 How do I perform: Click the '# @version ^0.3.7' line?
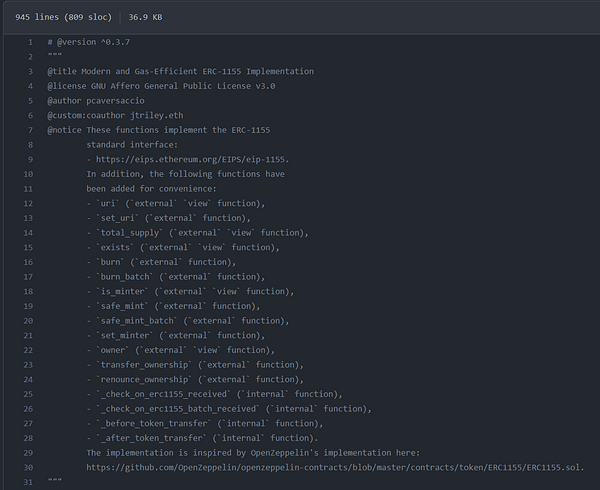click(x=89, y=42)
